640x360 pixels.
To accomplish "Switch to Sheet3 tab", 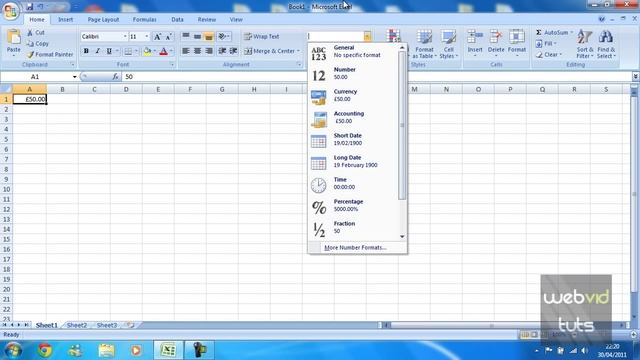I will pyautogui.click(x=107, y=325).
